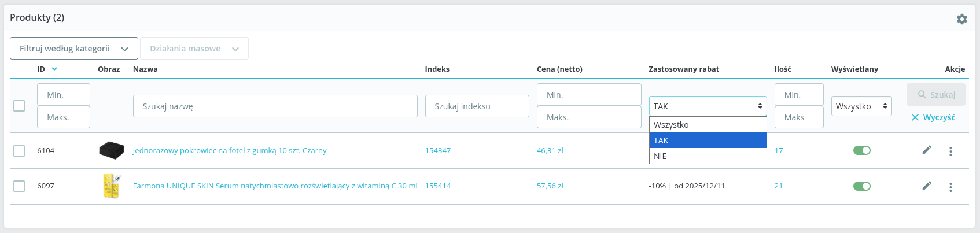Screen dimensions: 980x233
Task: Click the Szukaj nazwę search field
Action: 275,106
